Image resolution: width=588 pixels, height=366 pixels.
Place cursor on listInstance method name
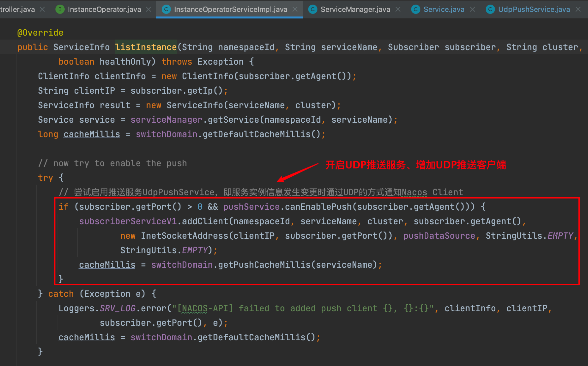tap(146, 47)
